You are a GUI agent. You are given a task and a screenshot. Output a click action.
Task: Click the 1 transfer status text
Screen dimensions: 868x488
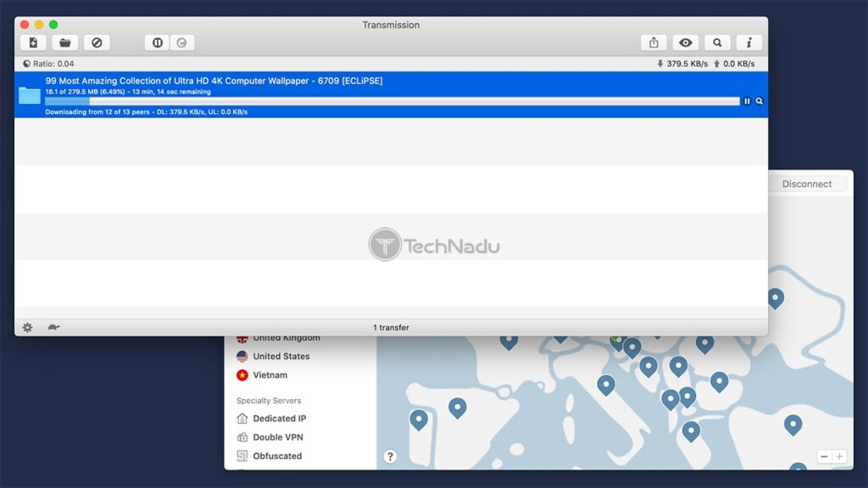coord(391,328)
